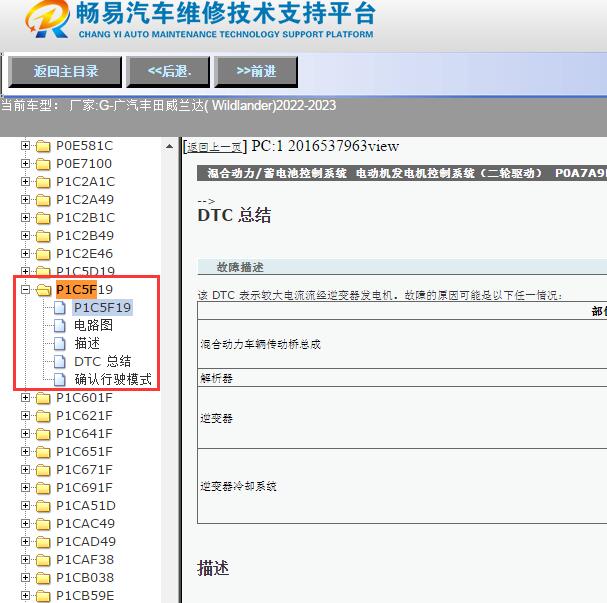Screen dimensions: 607x603
Task: Expand the P1C2E46 tree node
Action: click(x=25, y=254)
